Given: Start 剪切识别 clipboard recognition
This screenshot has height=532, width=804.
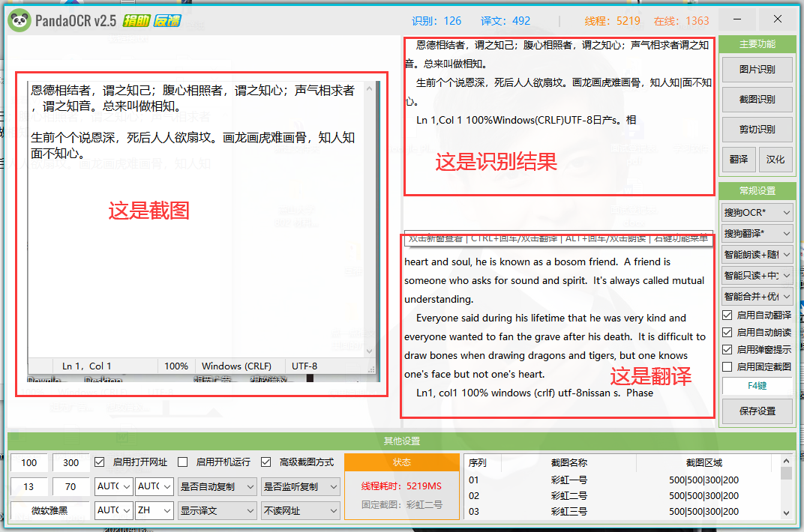Looking at the screenshot, I should pyautogui.click(x=757, y=129).
